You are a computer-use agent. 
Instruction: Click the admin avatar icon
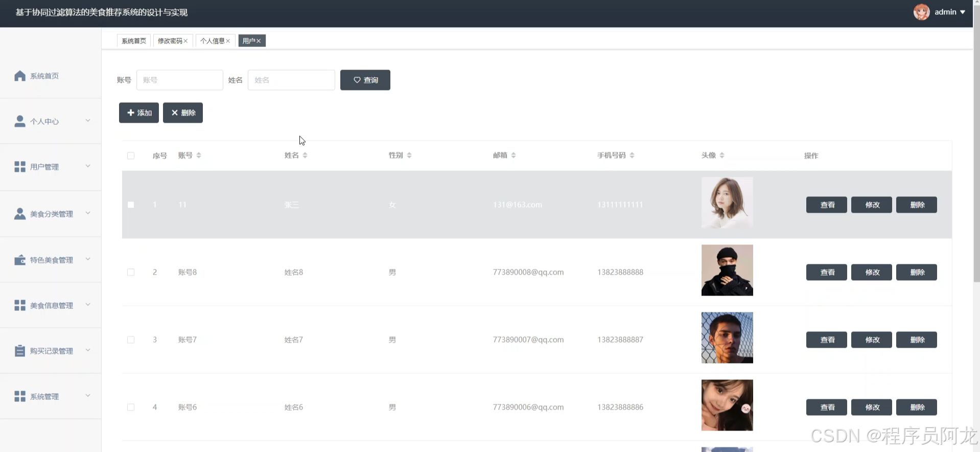click(922, 12)
